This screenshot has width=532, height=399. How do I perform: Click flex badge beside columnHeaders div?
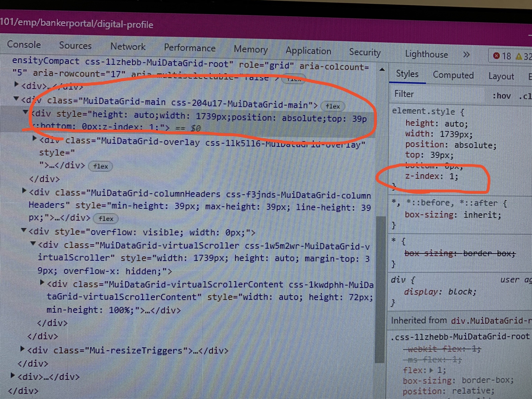tap(106, 219)
